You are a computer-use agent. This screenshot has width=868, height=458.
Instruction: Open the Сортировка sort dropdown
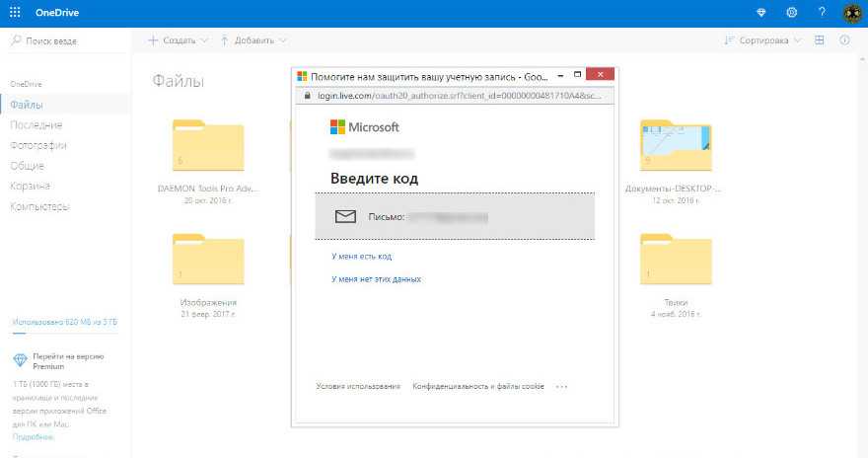(762, 40)
